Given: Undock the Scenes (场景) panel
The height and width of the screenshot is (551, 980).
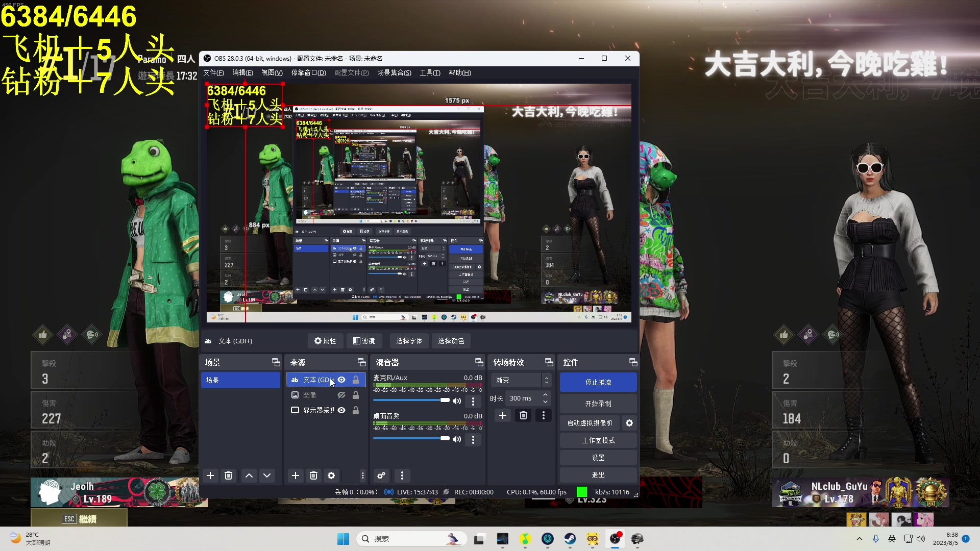Looking at the screenshot, I should pos(276,362).
